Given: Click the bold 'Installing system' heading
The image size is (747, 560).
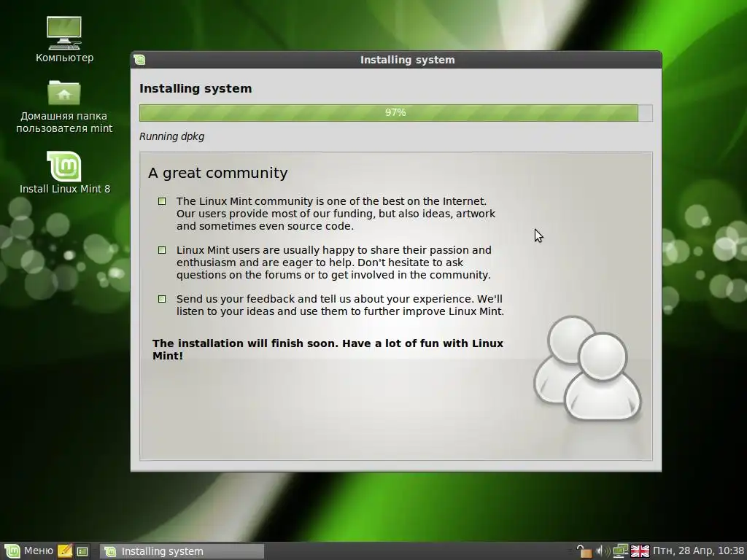Looking at the screenshot, I should pos(196,88).
